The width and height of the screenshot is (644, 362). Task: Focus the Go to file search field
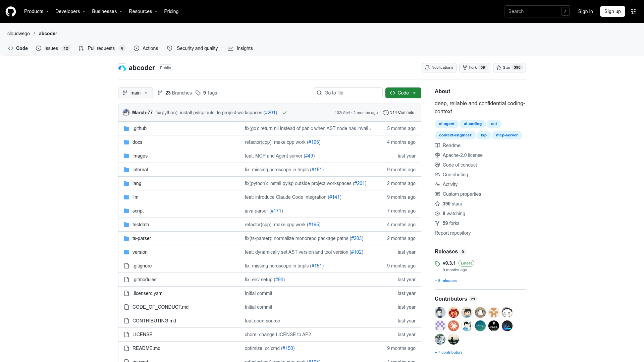pos(348,93)
